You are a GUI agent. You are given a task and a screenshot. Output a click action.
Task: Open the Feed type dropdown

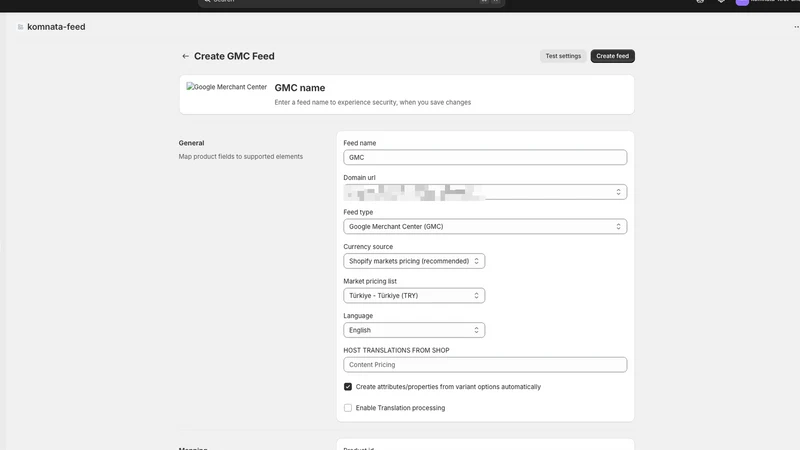pos(485,227)
